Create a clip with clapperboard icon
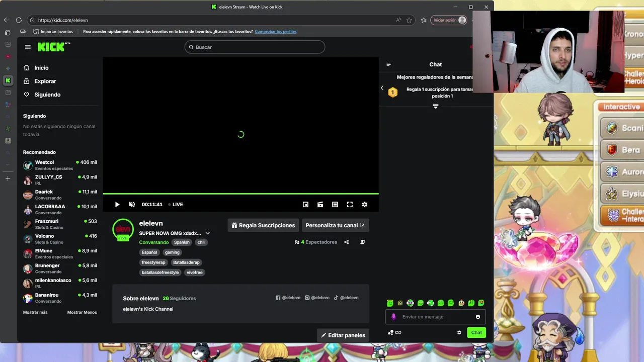644x362 pixels. (x=320, y=205)
